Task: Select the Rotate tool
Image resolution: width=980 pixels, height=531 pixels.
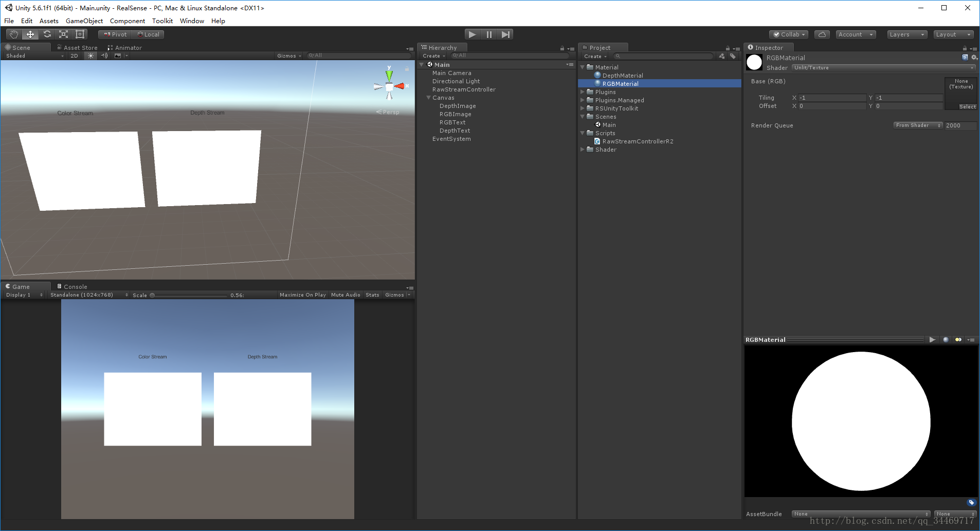Action: [x=47, y=34]
